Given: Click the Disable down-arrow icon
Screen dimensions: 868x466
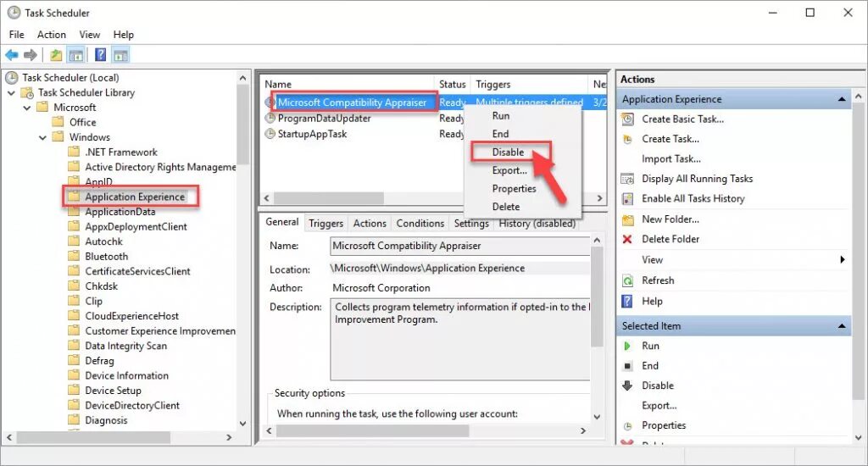Looking at the screenshot, I should tap(627, 386).
